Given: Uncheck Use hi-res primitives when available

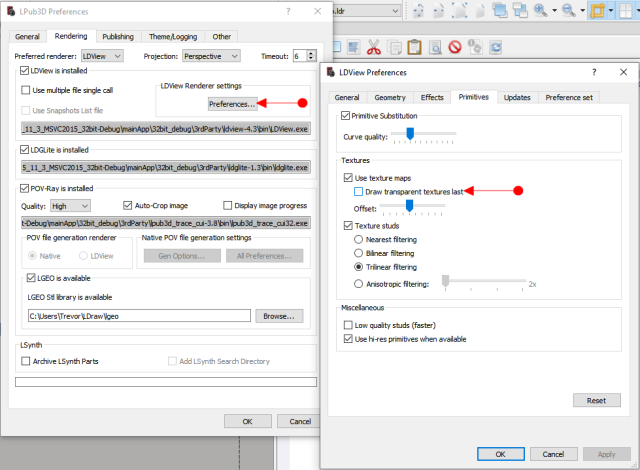Looking at the screenshot, I should pos(348,339).
